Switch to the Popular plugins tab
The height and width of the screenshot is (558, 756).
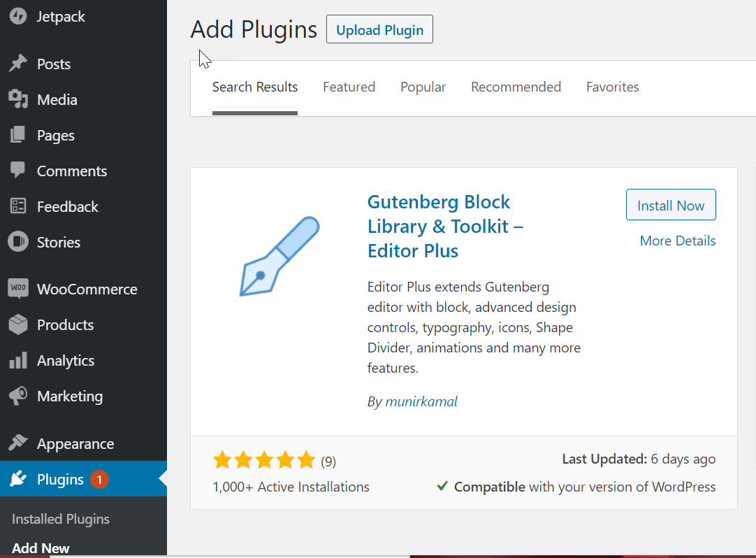point(423,87)
